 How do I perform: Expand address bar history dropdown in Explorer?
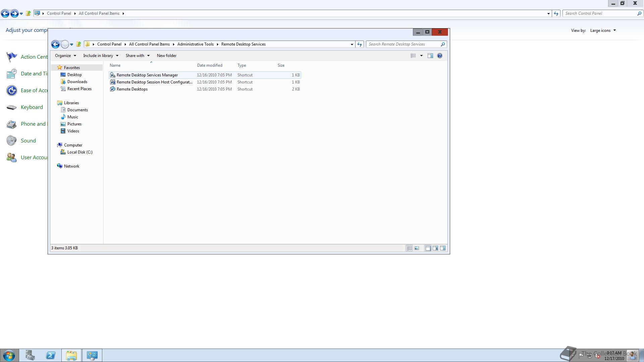[352, 44]
